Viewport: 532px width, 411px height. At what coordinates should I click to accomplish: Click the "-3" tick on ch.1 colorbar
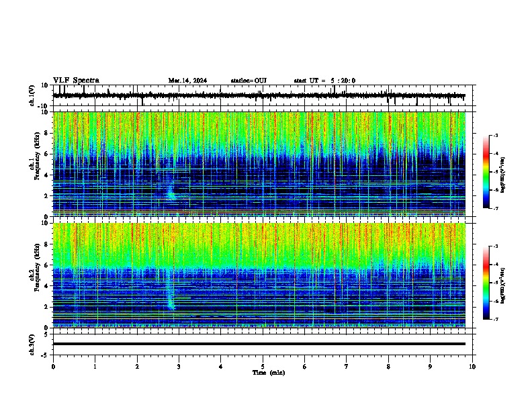pyautogui.click(x=495, y=136)
